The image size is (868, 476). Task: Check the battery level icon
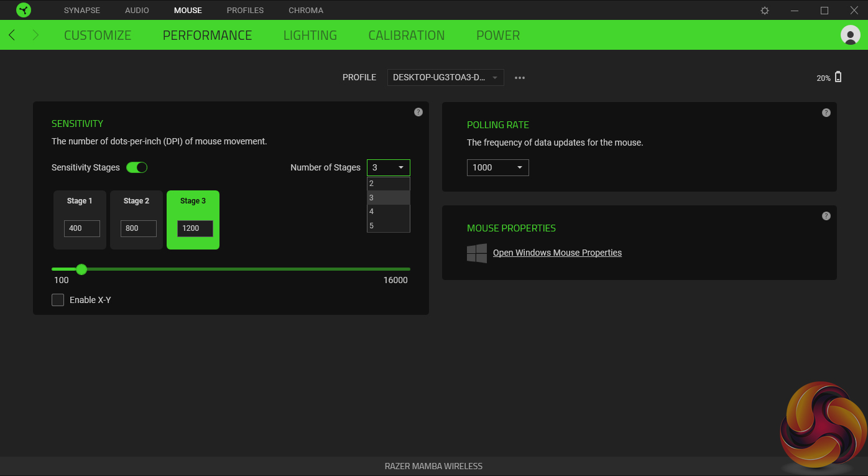click(x=838, y=77)
